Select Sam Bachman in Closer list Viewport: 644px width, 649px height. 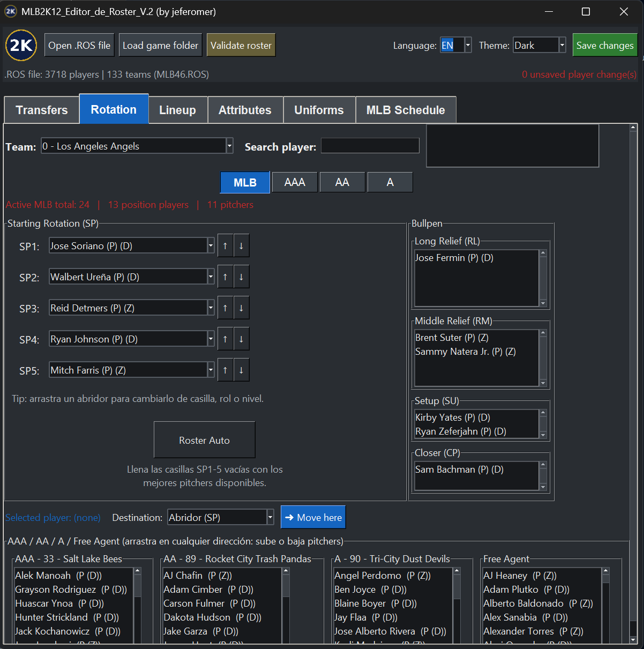click(476, 469)
